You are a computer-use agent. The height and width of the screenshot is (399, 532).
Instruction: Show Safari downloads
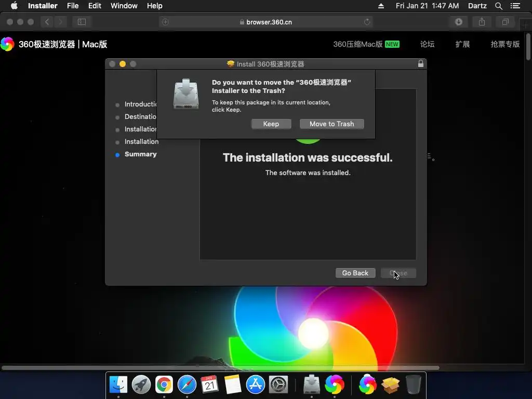click(x=459, y=22)
